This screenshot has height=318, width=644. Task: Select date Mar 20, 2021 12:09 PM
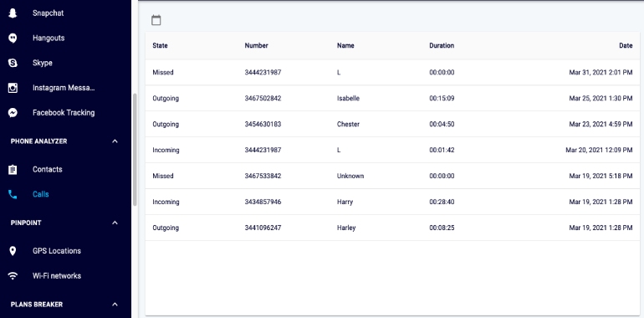point(599,150)
